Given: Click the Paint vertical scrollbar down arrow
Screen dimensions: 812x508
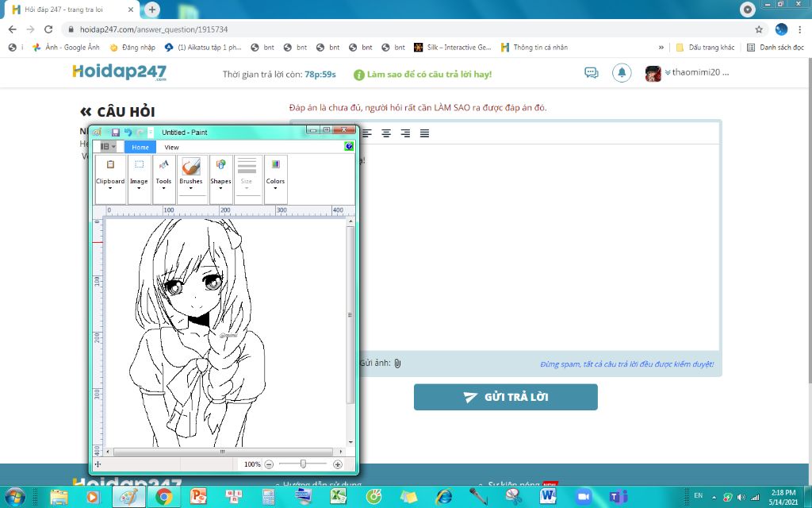Looking at the screenshot, I should tap(350, 442).
